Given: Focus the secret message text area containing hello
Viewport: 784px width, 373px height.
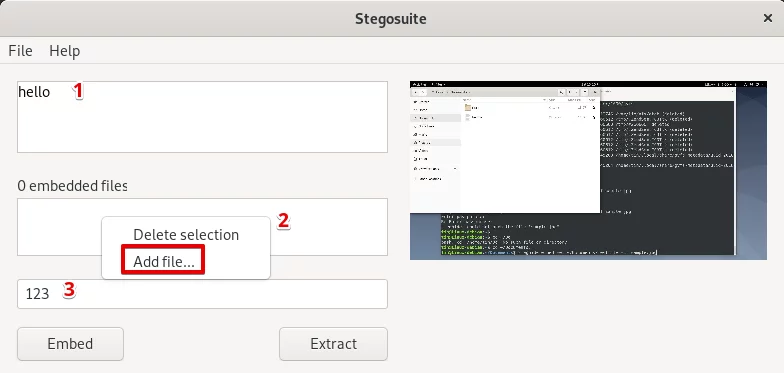Looking at the screenshot, I should pyautogui.click(x=202, y=117).
